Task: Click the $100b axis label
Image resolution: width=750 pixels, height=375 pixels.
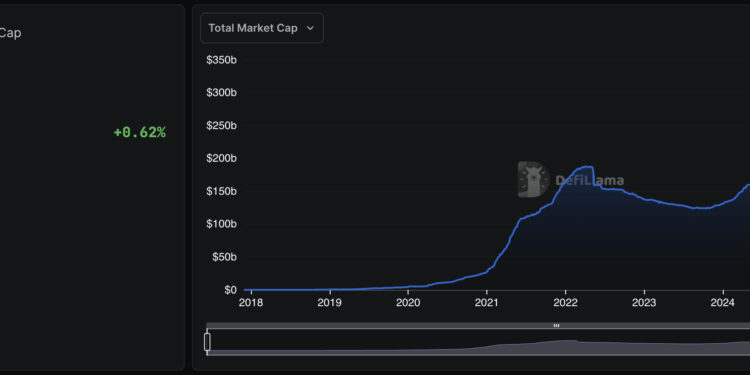Action: click(221, 224)
